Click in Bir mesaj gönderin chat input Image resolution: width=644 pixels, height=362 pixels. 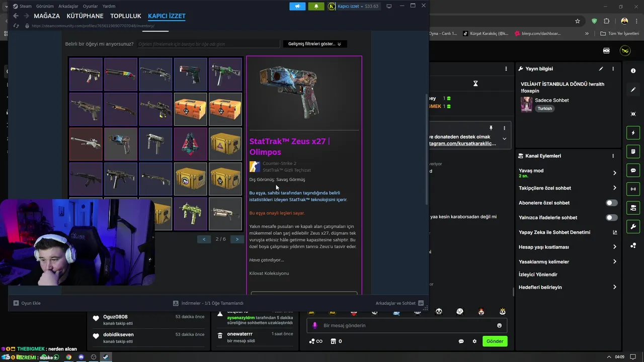point(407,325)
